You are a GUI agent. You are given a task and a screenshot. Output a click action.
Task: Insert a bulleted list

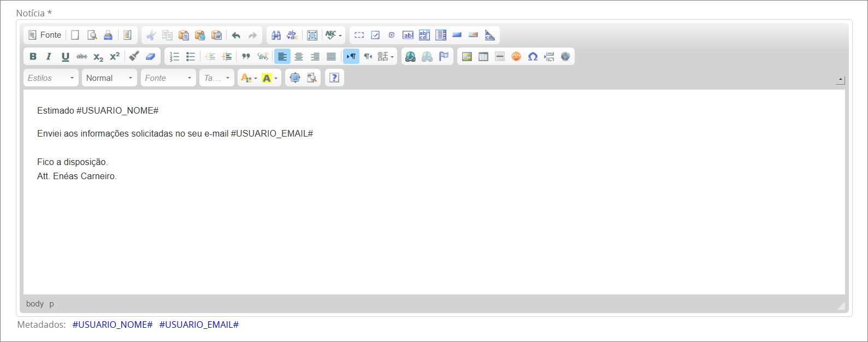pyautogui.click(x=191, y=56)
